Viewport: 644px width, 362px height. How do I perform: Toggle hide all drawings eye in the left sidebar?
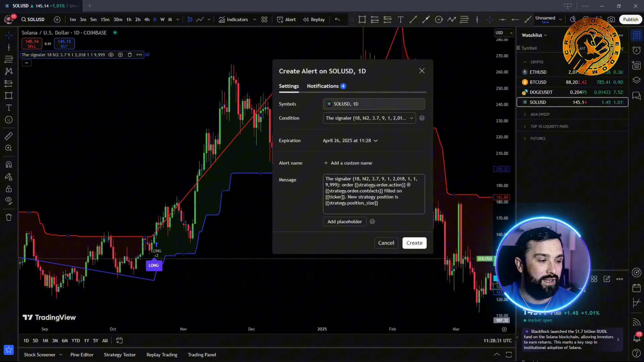(9, 201)
